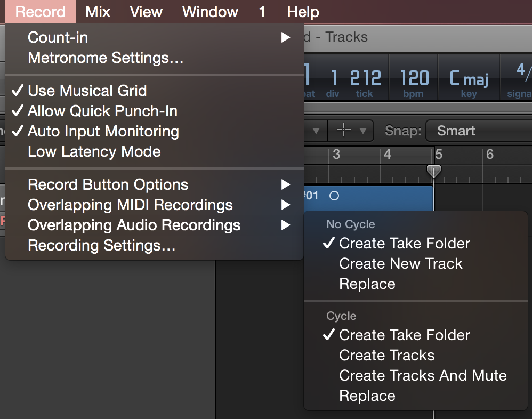Open the Help menu
The width and height of the screenshot is (532, 419).
point(303,12)
